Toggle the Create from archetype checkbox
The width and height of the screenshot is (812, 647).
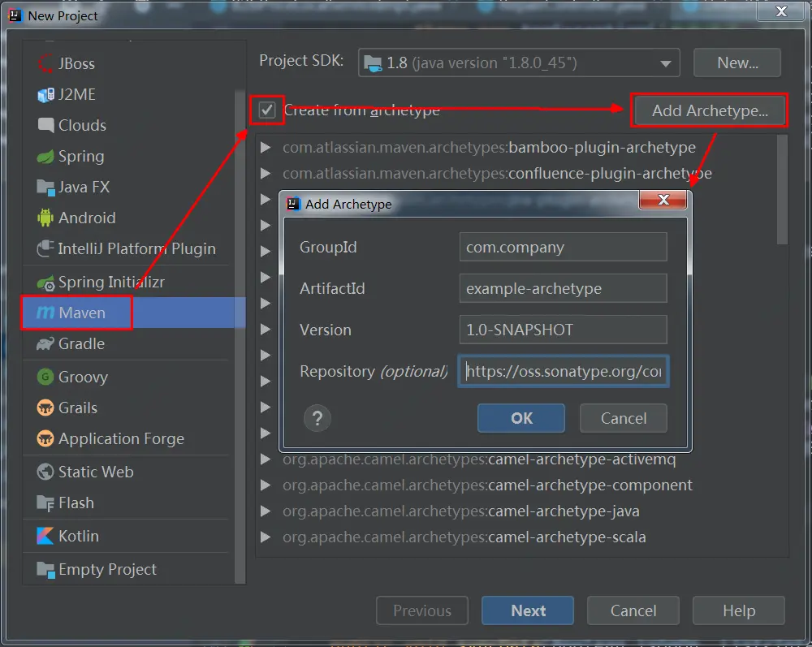tap(266, 110)
